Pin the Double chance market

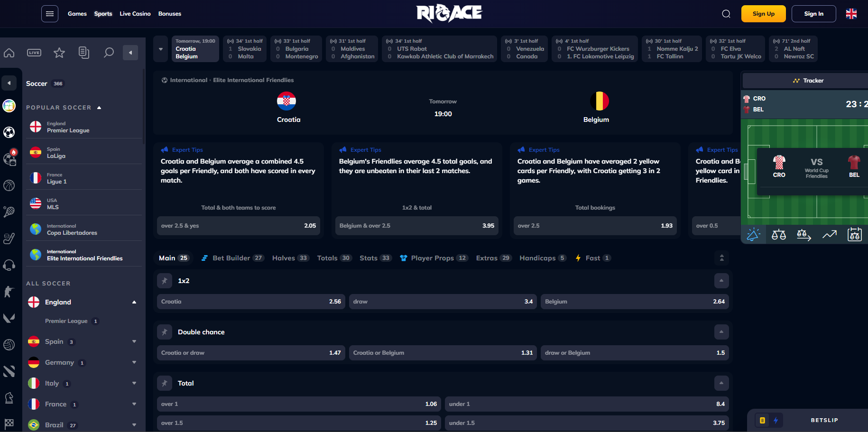pyautogui.click(x=165, y=332)
